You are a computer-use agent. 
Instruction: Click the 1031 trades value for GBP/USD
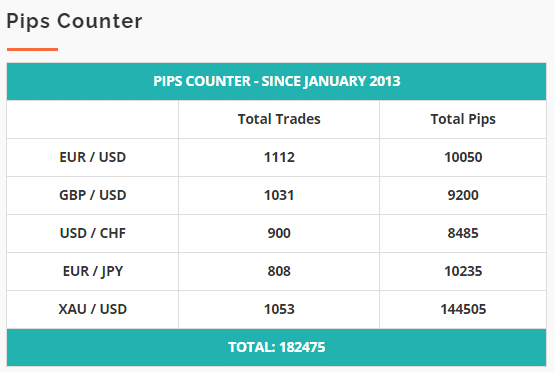click(x=279, y=195)
